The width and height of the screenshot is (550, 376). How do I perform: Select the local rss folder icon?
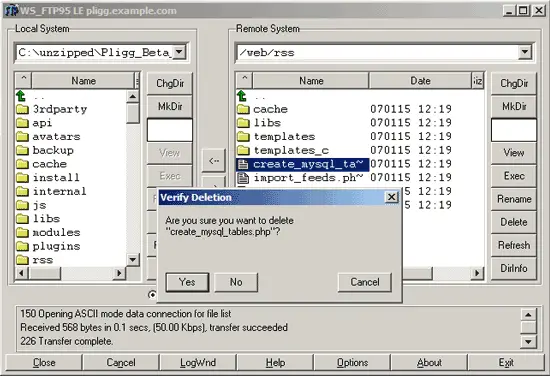(22, 260)
